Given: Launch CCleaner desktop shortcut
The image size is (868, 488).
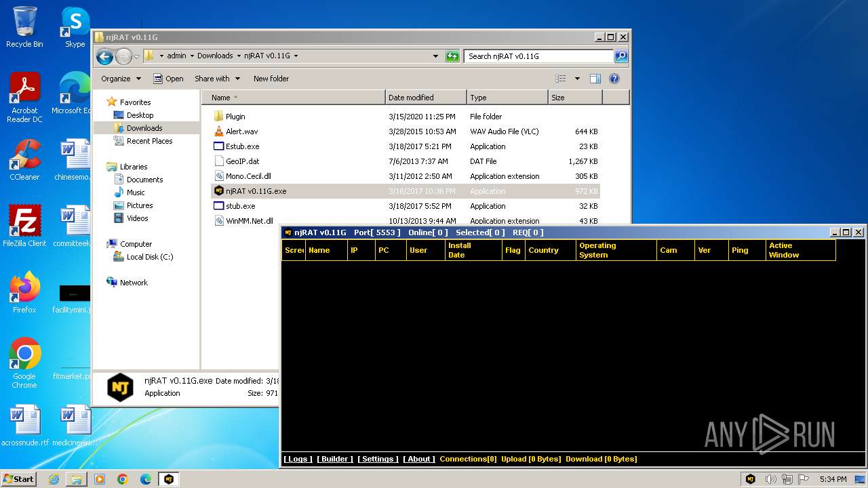Looking at the screenshot, I should 24,160.
